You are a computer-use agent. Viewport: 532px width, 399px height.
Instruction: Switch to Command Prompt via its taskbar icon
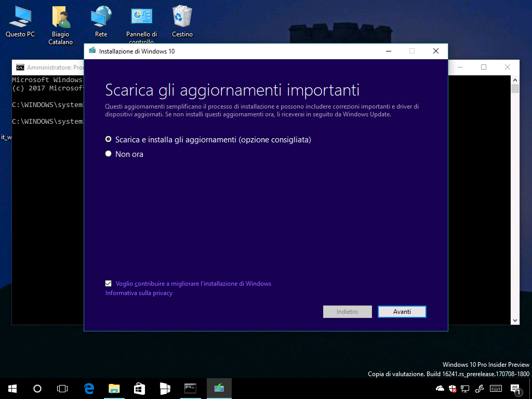[190, 389]
